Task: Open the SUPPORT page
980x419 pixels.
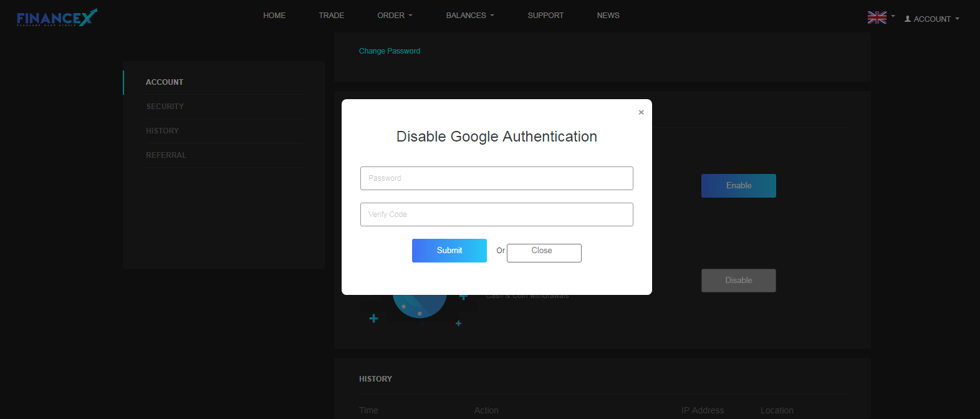Action: click(545, 16)
